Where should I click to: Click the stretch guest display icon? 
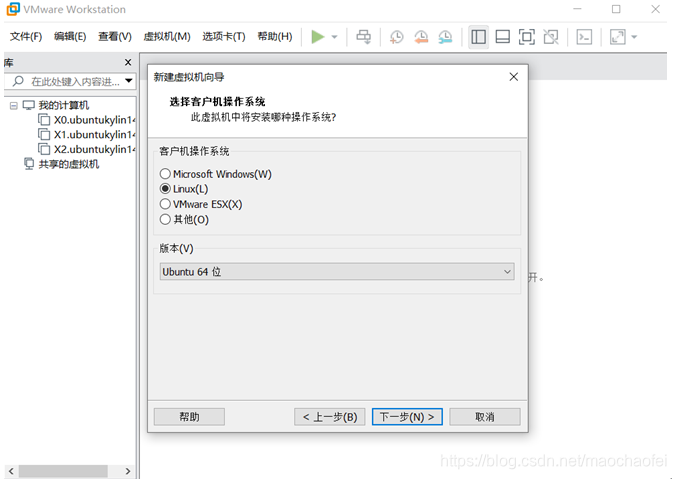tap(618, 37)
